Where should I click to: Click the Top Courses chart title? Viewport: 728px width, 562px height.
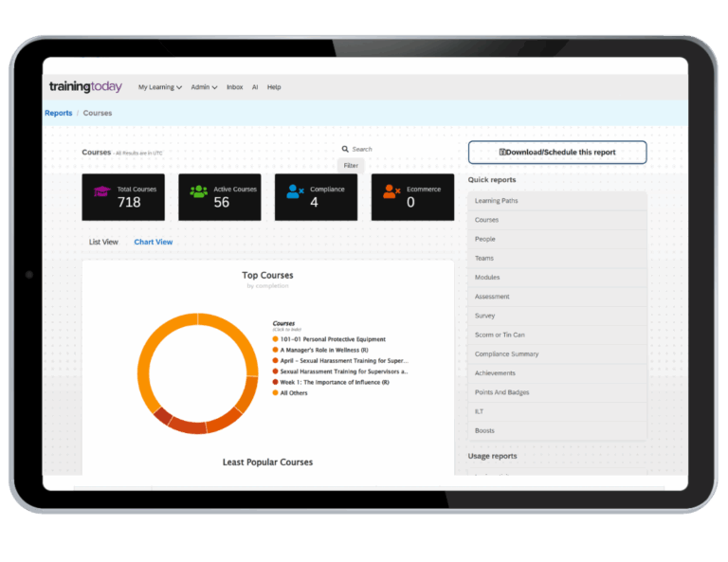[267, 275]
